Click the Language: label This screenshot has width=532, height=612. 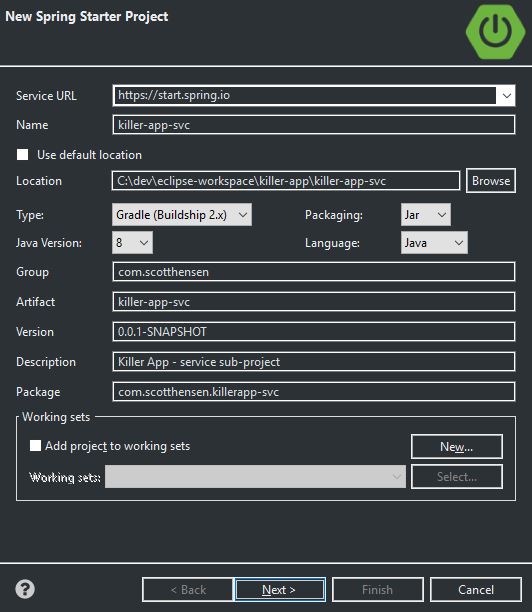point(332,243)
